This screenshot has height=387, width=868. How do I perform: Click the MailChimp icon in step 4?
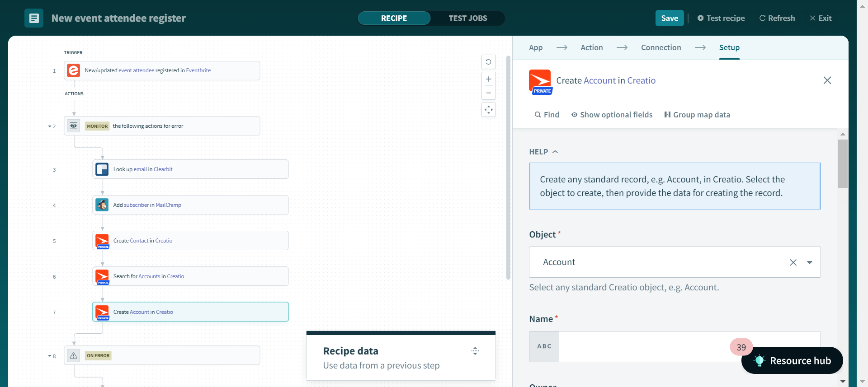102,205
